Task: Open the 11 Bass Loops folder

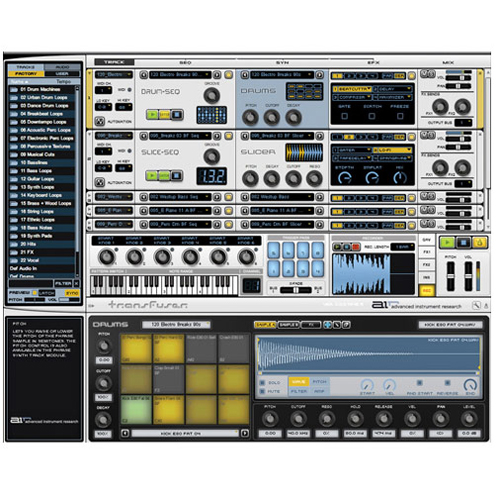Action: 42,171
